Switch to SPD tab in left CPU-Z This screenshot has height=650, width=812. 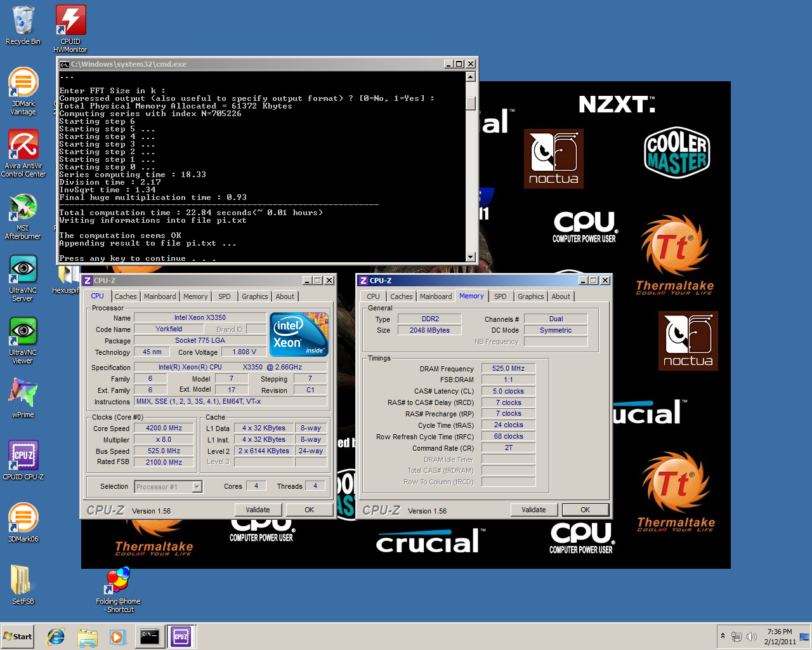point(225,296)
